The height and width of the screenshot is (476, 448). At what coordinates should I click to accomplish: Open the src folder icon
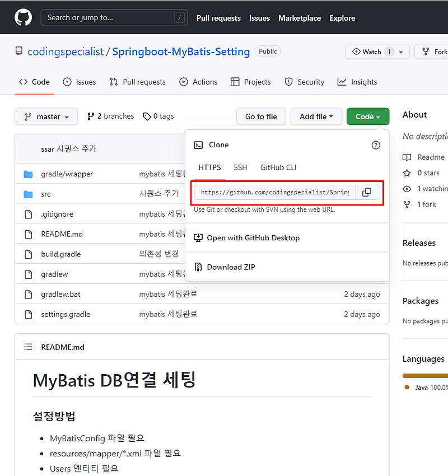[x=29, y=194]
